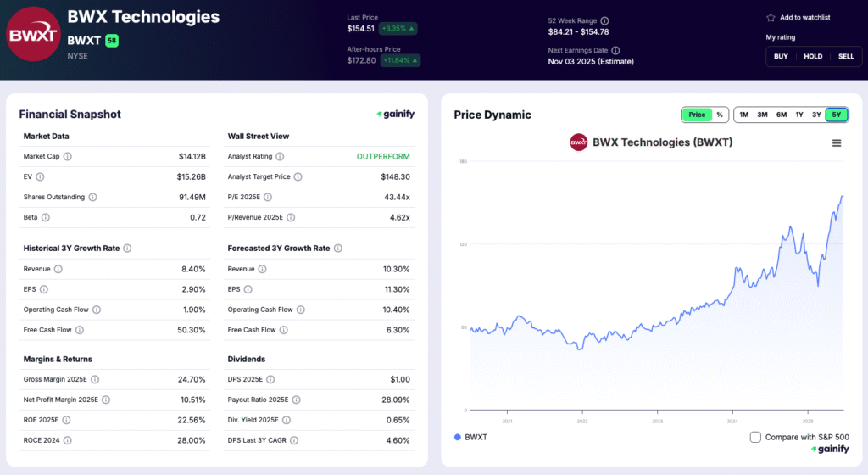Screen dimensions: 868x475
Task: Click info icon beside Net Profit Margin 2025E
Action: [x=106, y=400]
